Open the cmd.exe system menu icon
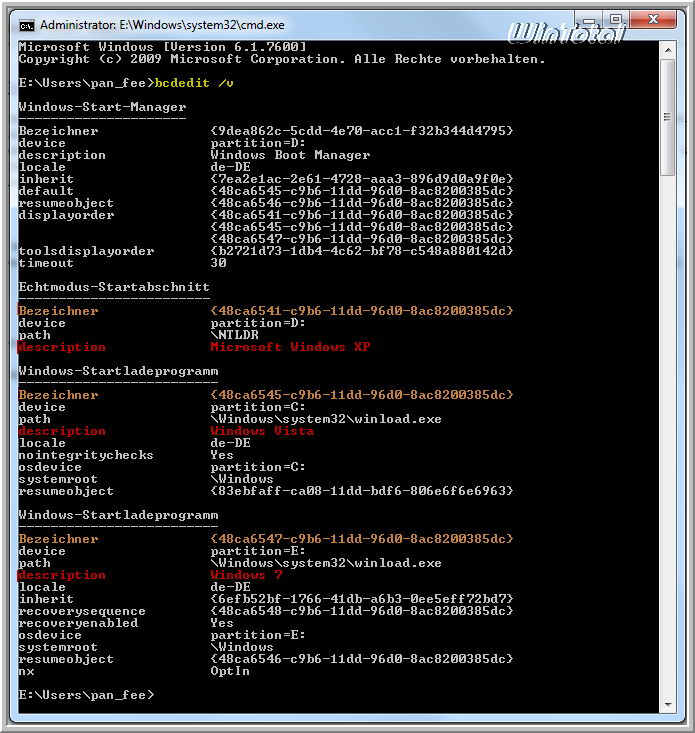Screen dimensions: 695x733 [27, 25]
